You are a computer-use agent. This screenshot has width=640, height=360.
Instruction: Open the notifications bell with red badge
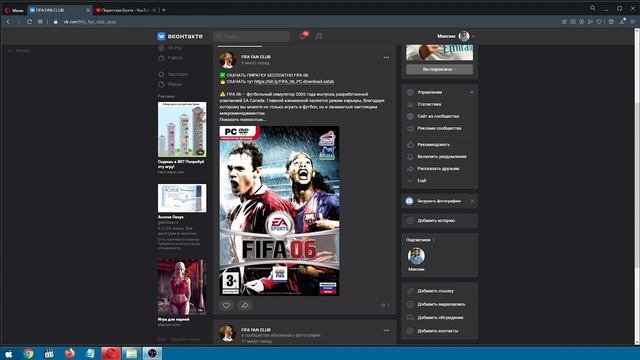303,36
